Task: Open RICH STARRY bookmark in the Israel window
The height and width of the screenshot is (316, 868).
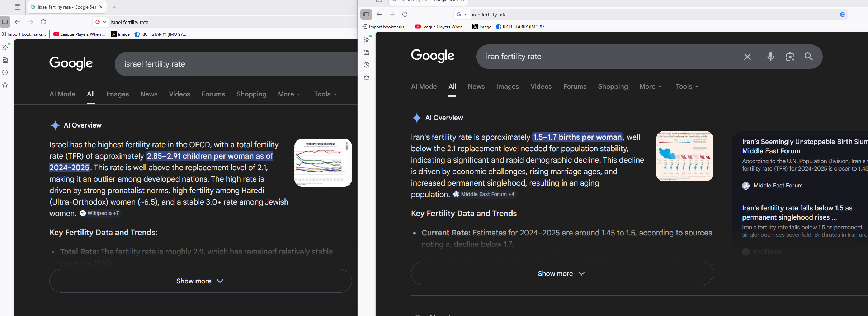Action: [x=160, y=34]
